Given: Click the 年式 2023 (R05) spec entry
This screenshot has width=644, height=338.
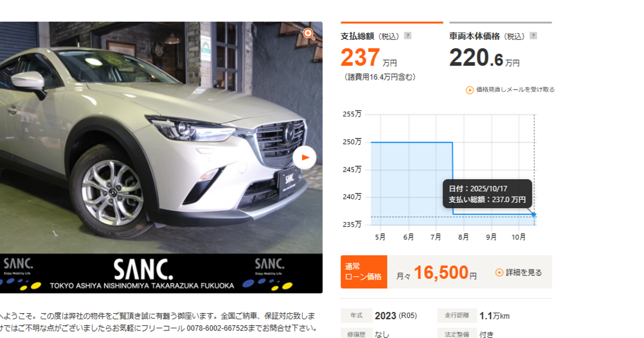Looking at the screenshot, I should click(379, 315).
